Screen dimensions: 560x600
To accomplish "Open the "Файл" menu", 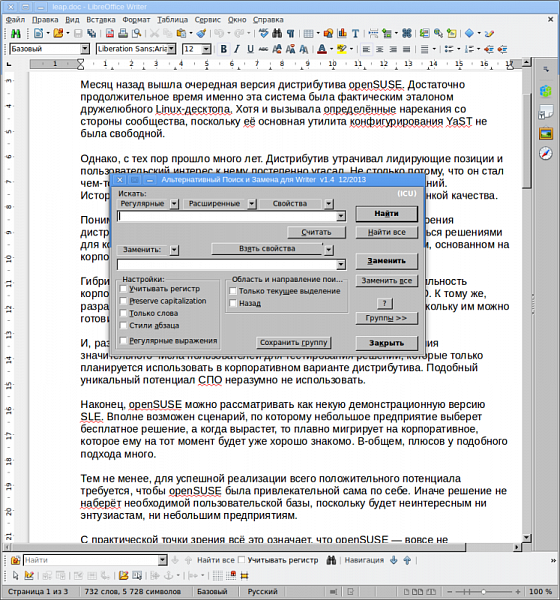I will [15, 20].
